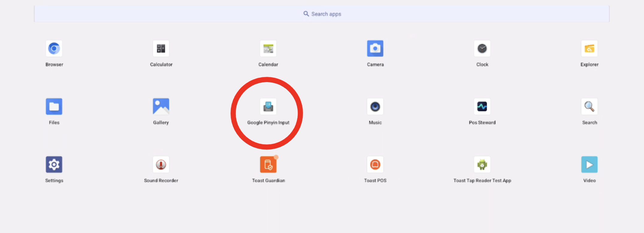This screenshot has width=644, height=233.
Task: Open the Settings gear app
Action: 54,164
